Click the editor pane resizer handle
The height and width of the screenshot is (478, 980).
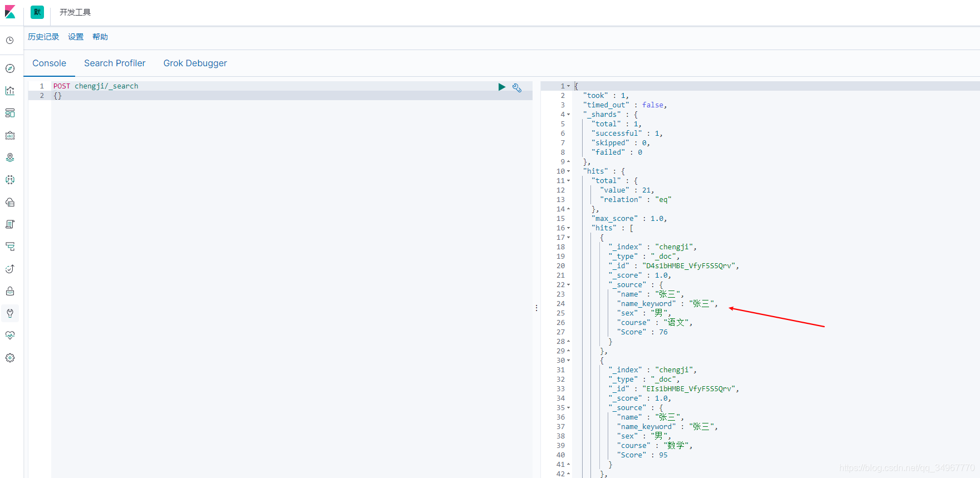[536, 308]
